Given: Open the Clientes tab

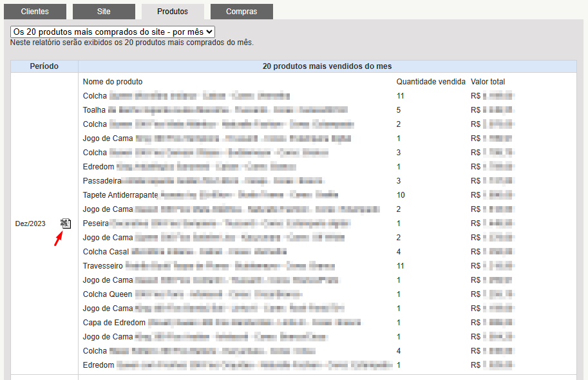Looking at the screenshot, I should (x=35, y=12).
